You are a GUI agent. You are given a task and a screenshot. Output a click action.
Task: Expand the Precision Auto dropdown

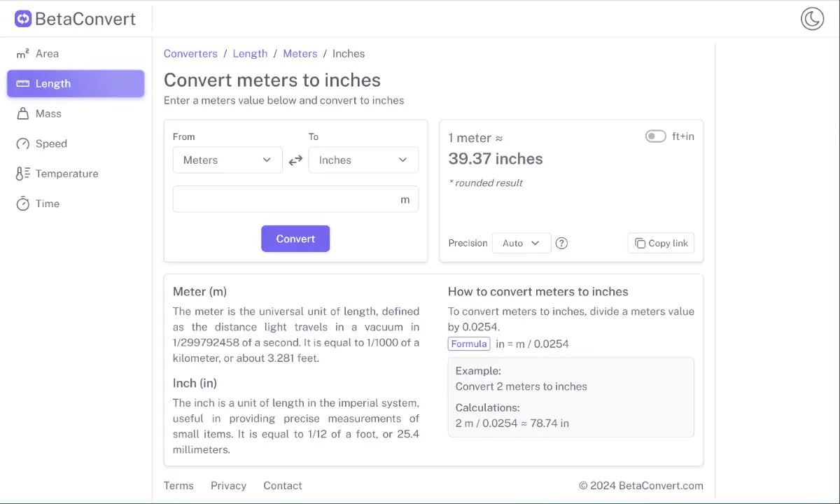pos(521,244)
